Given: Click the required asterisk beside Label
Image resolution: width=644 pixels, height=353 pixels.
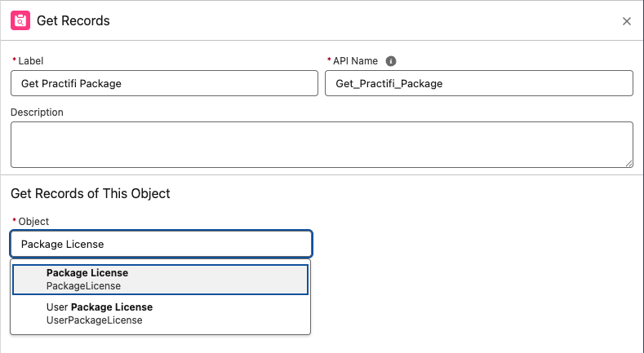Looking at the screenshot, I should [13, 61].
